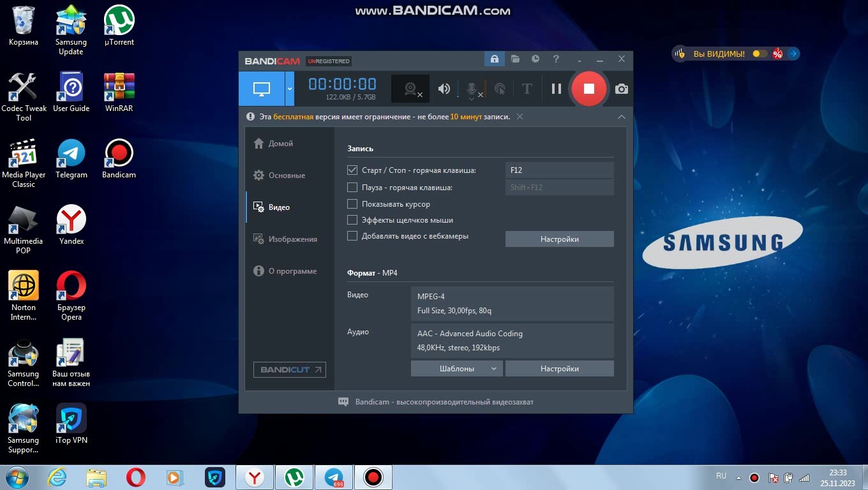This screenshot has height=490, width=868.
Task: Collapse the notice bar with chevron
Action: (621, 117)
